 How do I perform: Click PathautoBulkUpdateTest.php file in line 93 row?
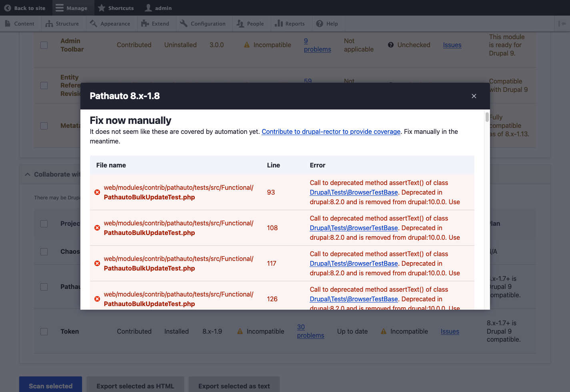click(x=149, y=197)
